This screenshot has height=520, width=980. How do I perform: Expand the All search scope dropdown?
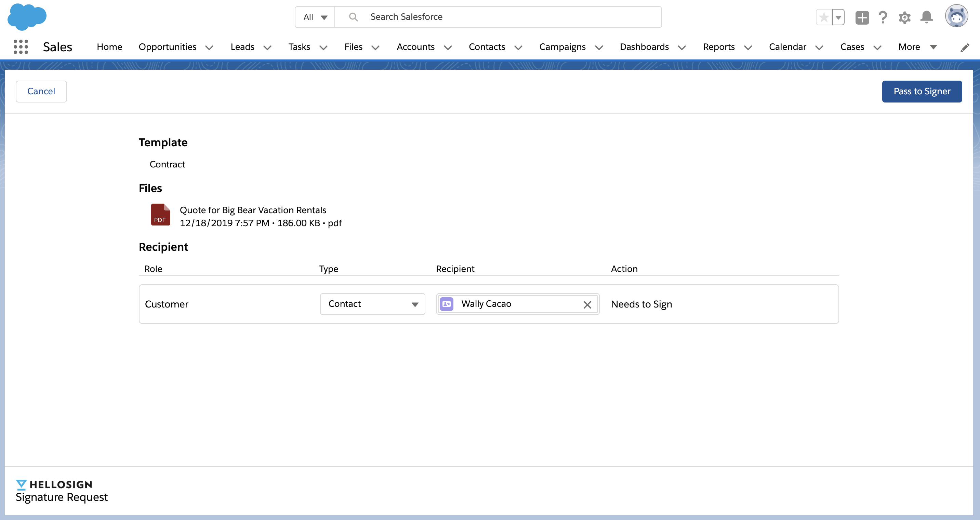pyautogui.click(x=315, y=17)
